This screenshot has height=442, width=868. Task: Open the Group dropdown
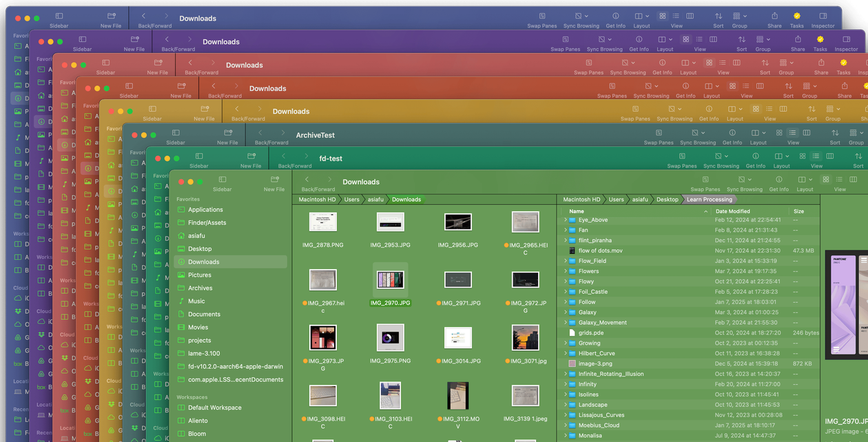(x=740, y=15)
